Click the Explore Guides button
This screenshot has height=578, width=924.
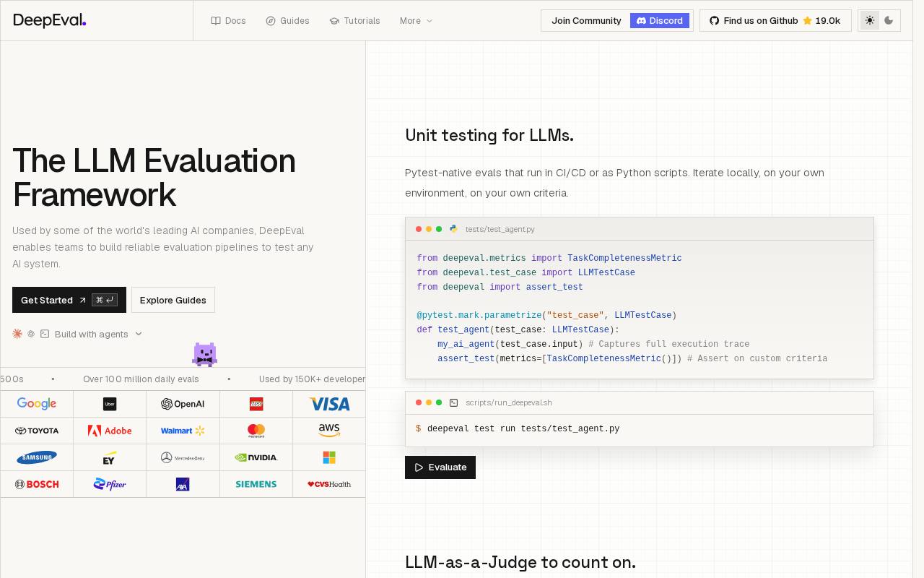coord(173,300)
